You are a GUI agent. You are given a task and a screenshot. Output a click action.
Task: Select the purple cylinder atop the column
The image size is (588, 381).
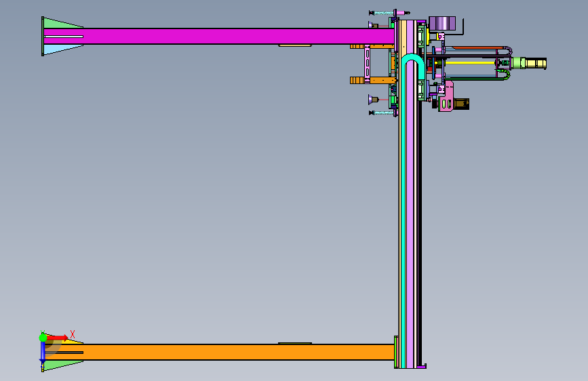click(x=442, y=24)
